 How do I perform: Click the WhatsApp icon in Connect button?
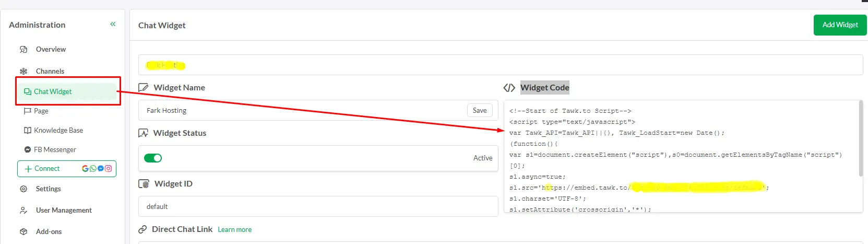point(93,168)
